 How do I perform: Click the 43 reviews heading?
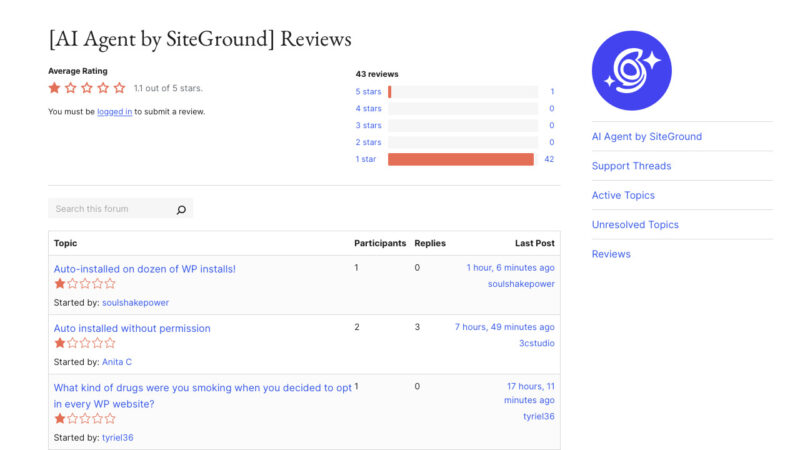[377, 74]
